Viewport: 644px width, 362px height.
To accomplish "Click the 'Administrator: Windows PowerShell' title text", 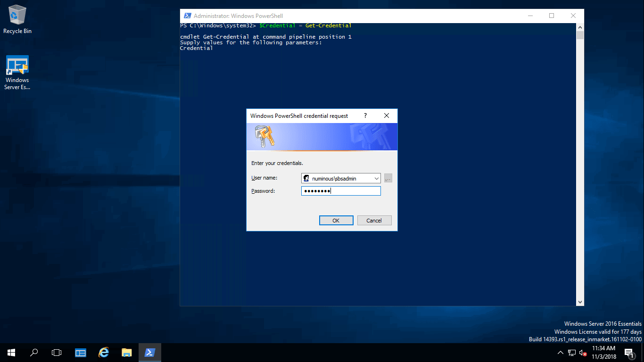I will 238,16.
